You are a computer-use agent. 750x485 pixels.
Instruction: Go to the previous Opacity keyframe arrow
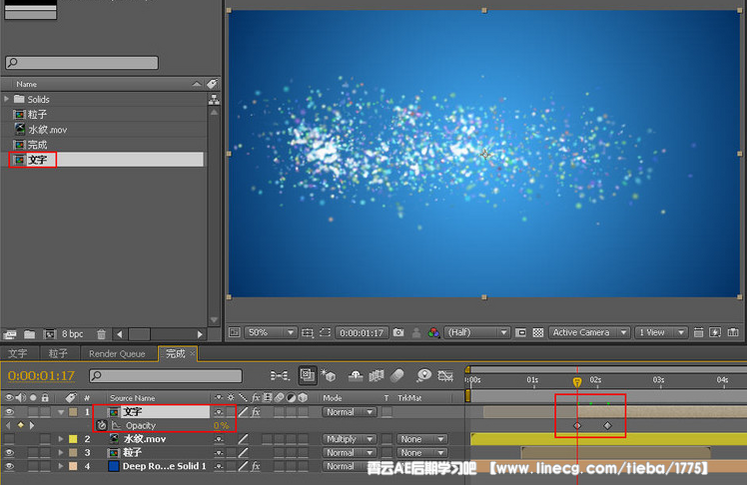tap(8, 425)
